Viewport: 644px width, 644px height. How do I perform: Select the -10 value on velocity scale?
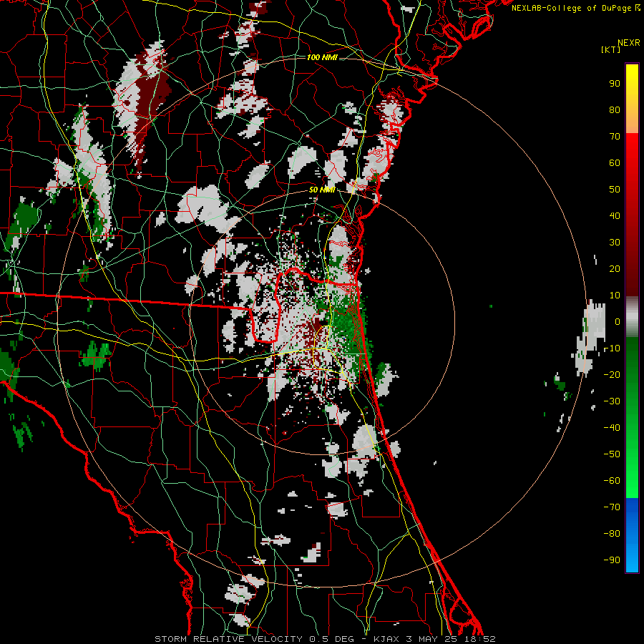[x=612, y=348]
